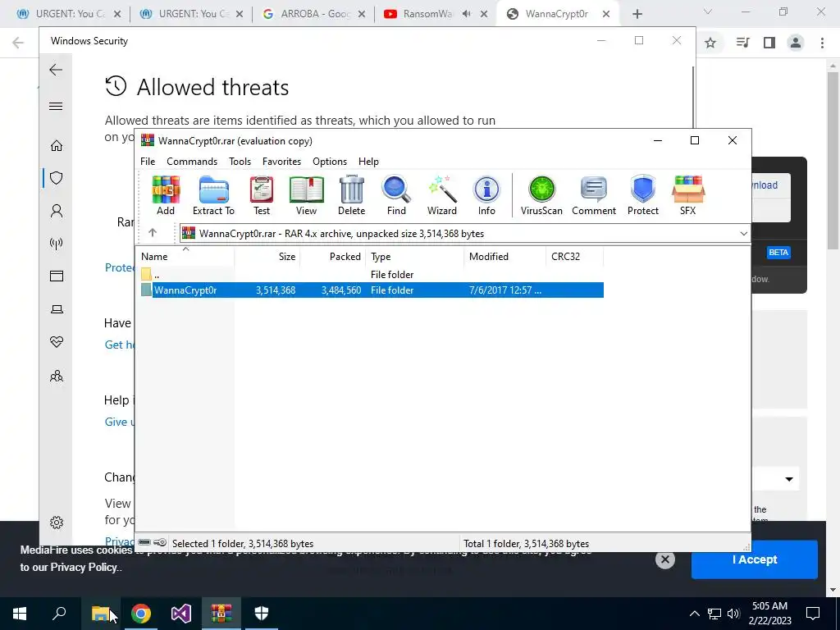The height and width of the screenshot is (630, 840).
Task: Expand the WinRAR archive path dropdown
Action: (x=743, y=234)
